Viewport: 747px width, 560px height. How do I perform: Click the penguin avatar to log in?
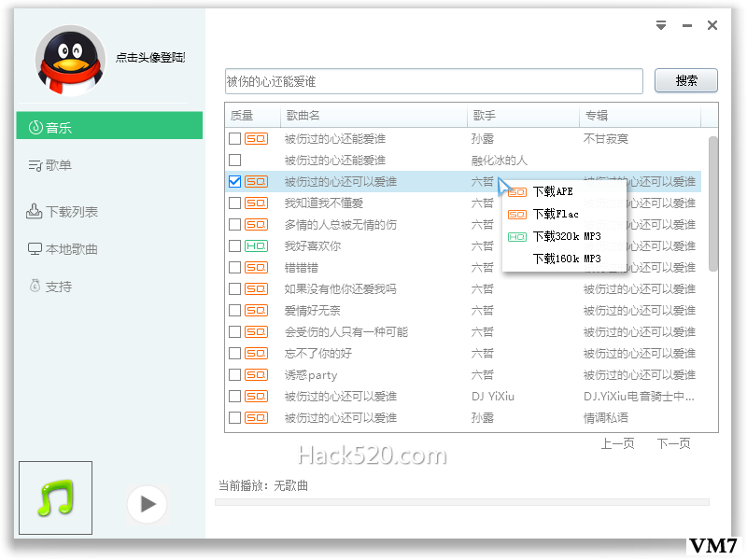click(x=71, y=61)
